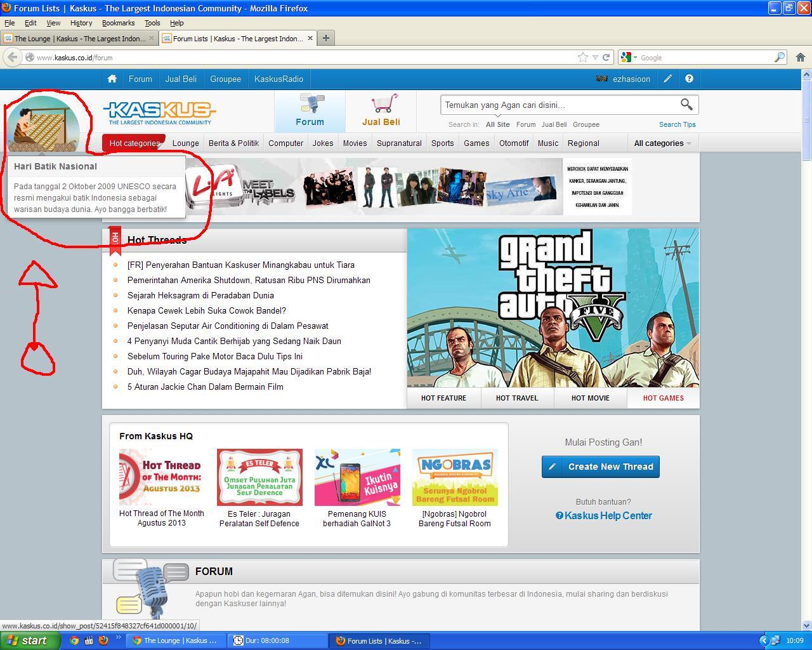Open the History menu
812x650 pixels.
coord(81,23)
